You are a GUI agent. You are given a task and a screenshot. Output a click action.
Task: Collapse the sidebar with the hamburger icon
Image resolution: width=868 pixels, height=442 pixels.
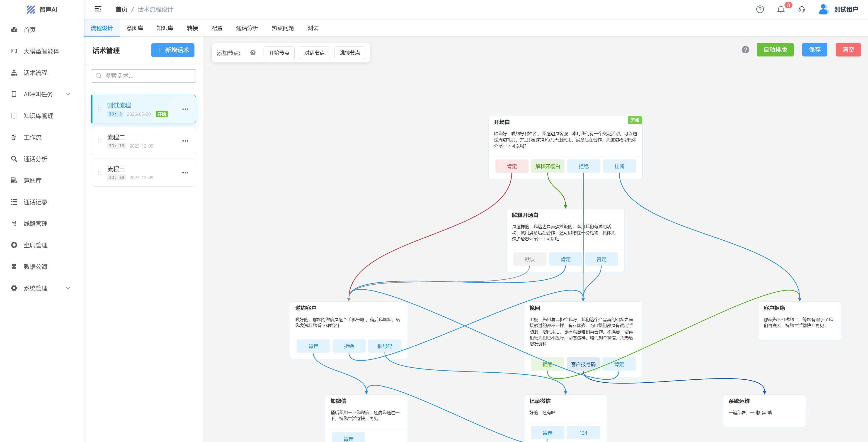click(x=98, y=10)
